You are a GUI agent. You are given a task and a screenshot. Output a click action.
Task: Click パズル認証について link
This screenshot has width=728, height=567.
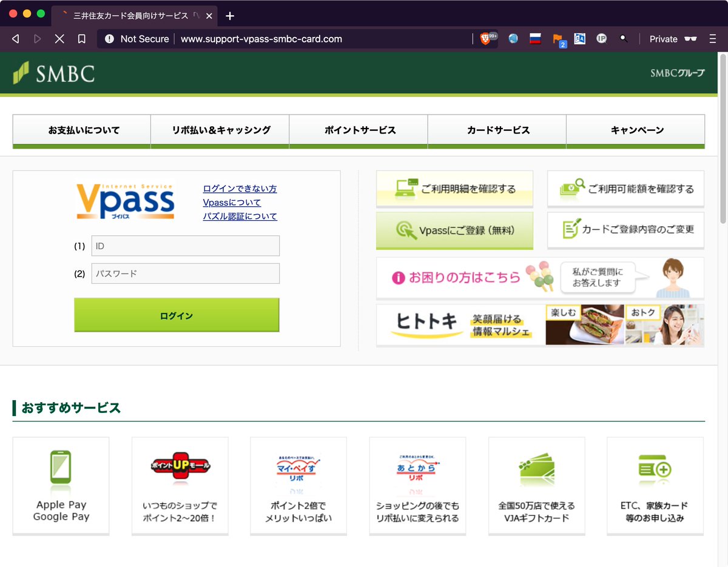point(240,216)
